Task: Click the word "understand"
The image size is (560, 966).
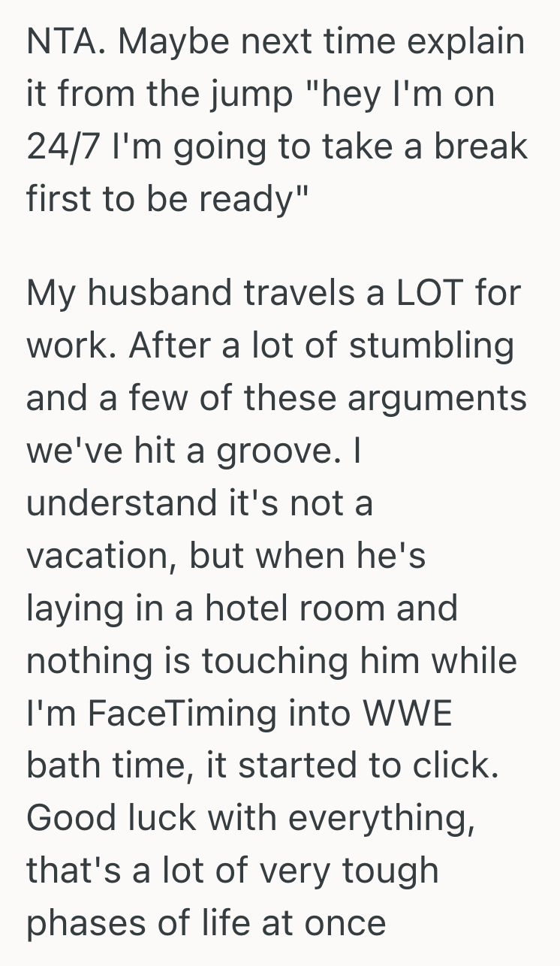Action: click(110, 501)
